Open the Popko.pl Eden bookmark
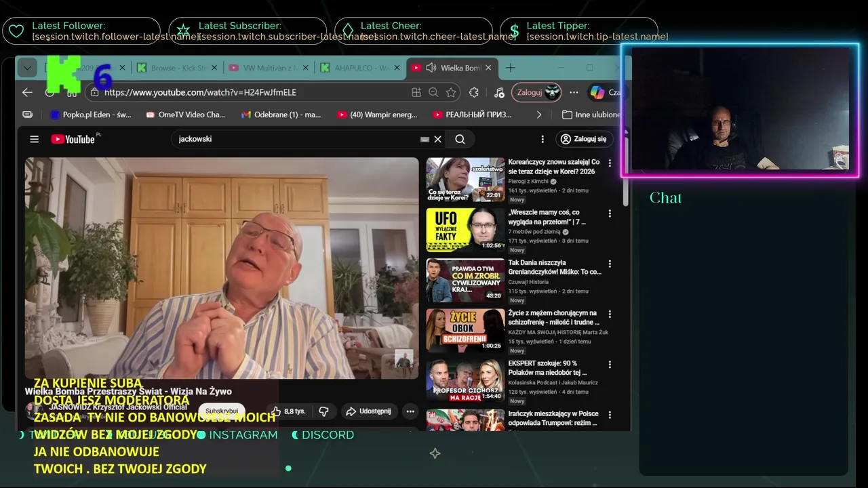 click(90, 115)
